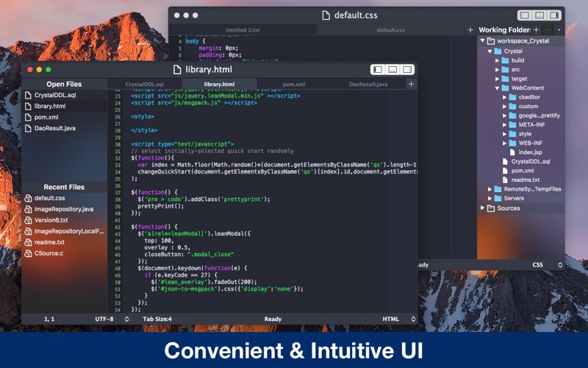Change Tab Size:4 setting in status bar

[x=157, y=319]
